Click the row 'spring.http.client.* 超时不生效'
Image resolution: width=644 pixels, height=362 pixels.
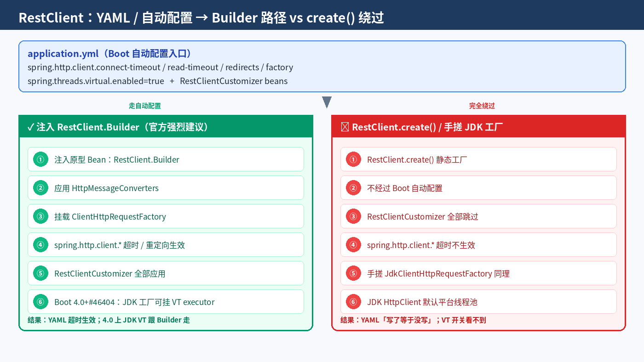click(x=478, y=245)
